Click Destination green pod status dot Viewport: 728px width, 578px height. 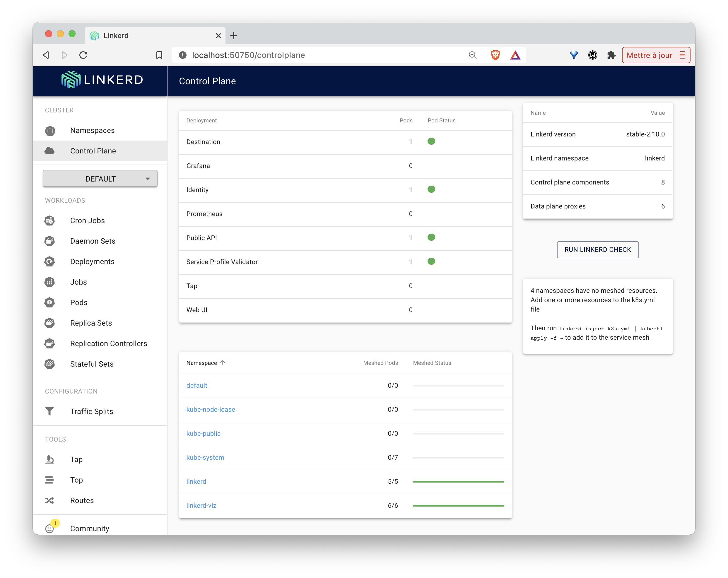click(431, 141)
